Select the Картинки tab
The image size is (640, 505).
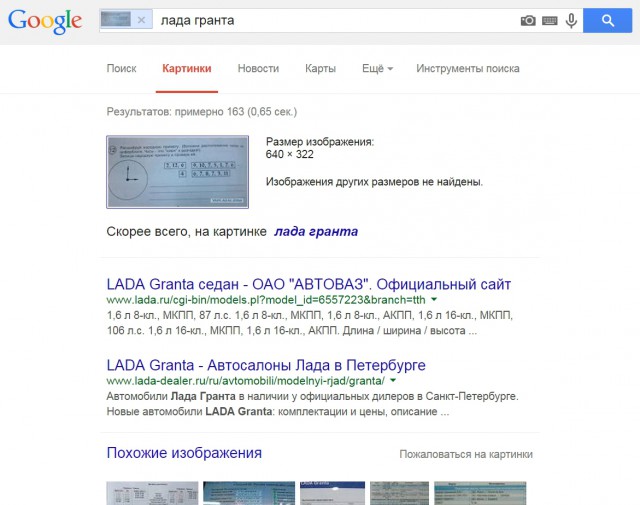pyautogui.click(x=187, y=69)
